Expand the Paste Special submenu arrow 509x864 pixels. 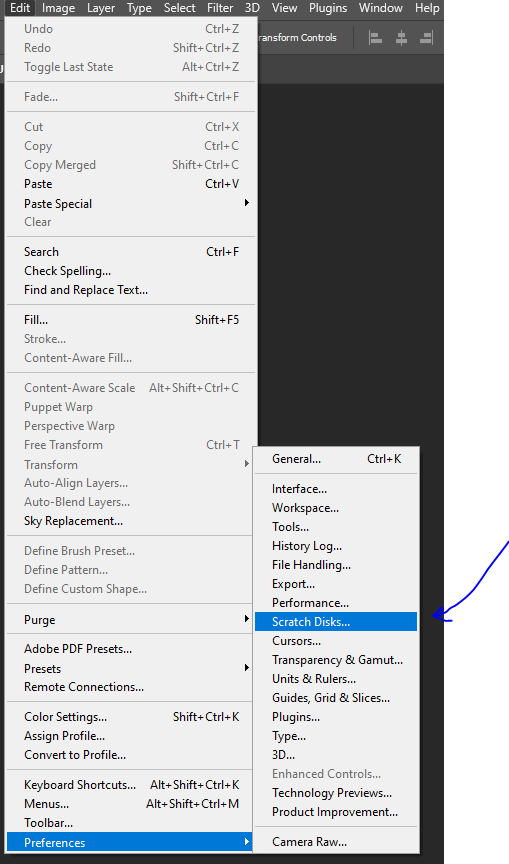247,203
